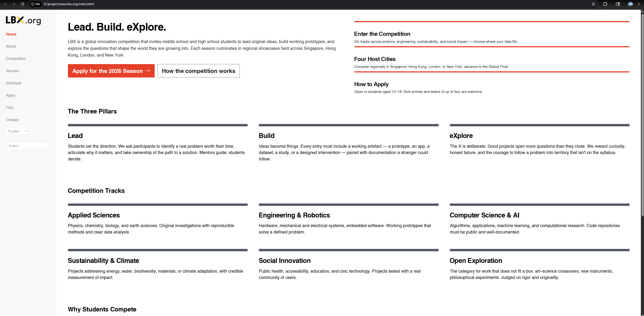Image resolution: width=644 pixels, height=316 pixels.
Task: Select Schedule from the sidebar navigation
Action: [14, 83]
